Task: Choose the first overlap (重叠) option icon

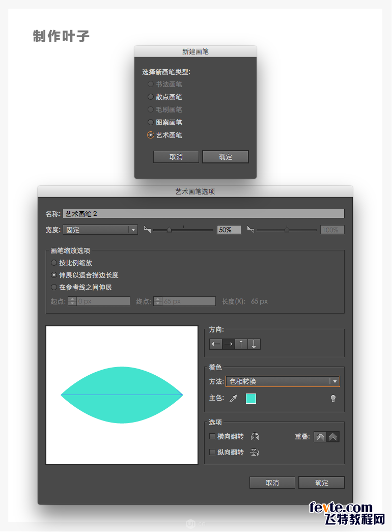Action: click(x=320, y=437)
